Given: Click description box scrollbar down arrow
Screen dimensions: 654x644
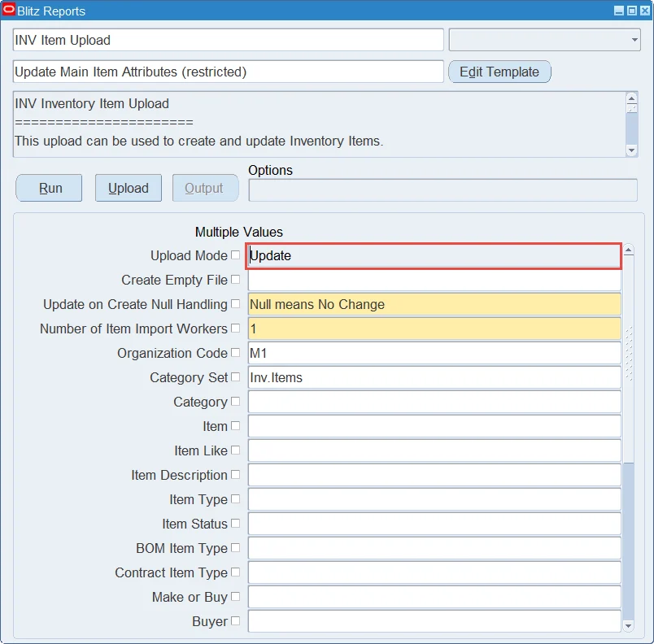Looking at the screenshot, I should point(632,150).
